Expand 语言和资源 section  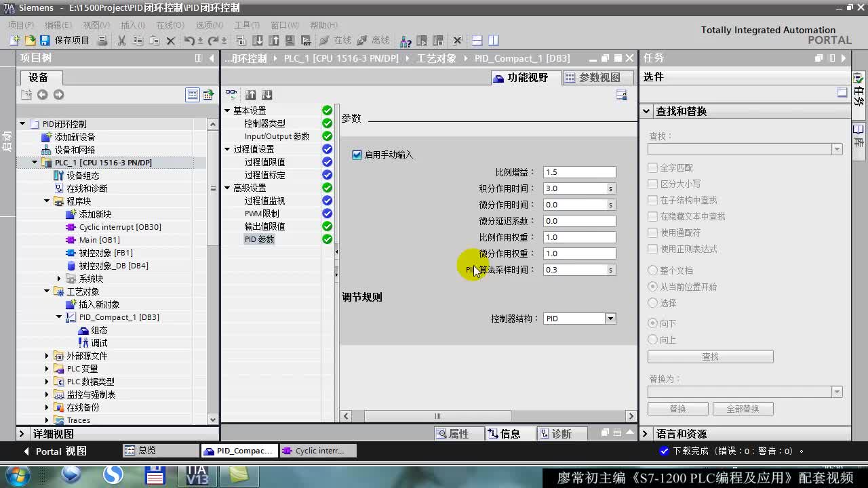[646, 434]
